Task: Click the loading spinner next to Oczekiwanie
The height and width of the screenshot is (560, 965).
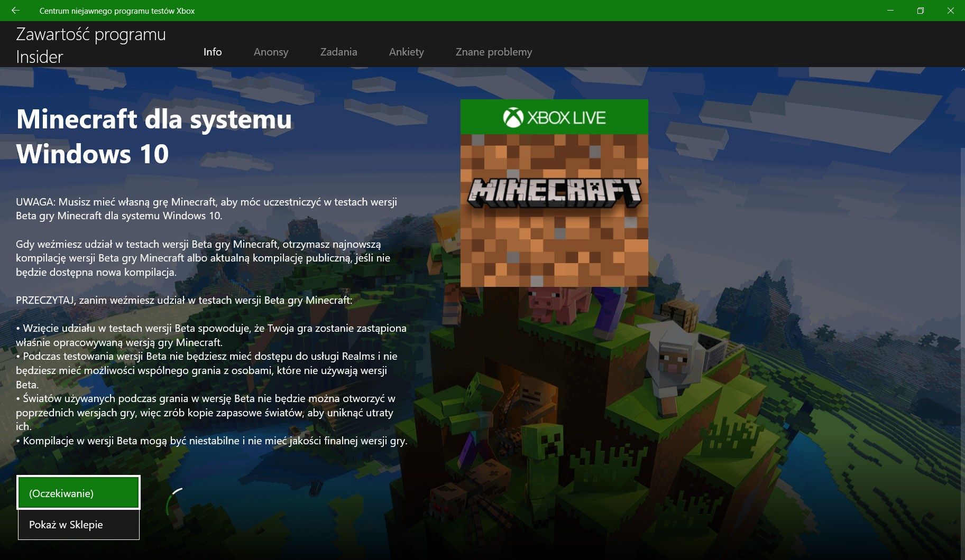Action: tap(176, 502)
